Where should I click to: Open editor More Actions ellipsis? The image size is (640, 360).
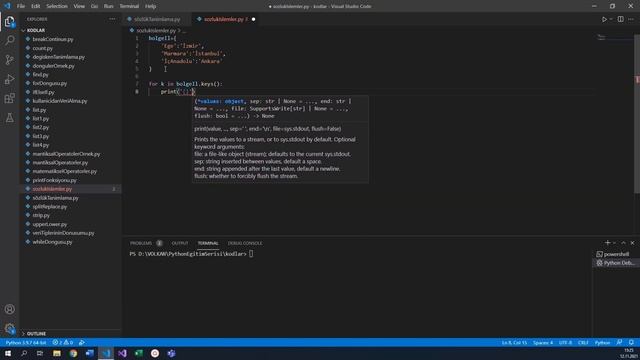click(x=631, y=19)
